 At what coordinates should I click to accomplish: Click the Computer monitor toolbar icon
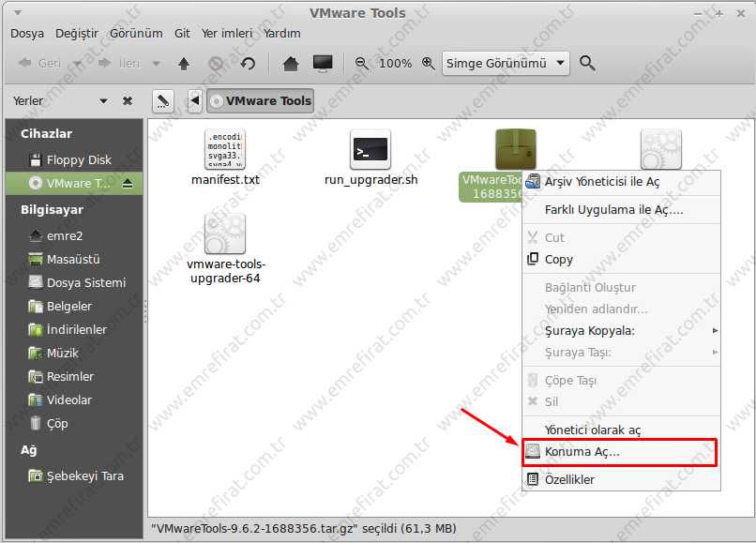tap(323, 64)
